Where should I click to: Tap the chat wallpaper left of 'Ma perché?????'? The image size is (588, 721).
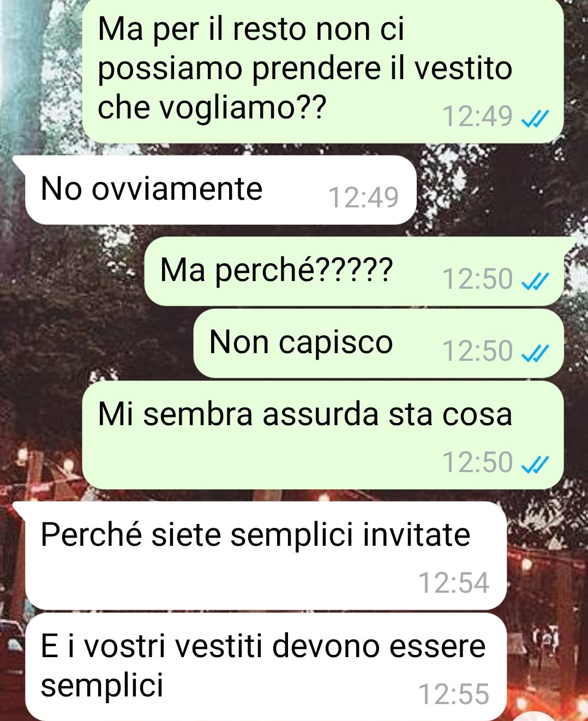pyautogui.click(x=71, y=271)
